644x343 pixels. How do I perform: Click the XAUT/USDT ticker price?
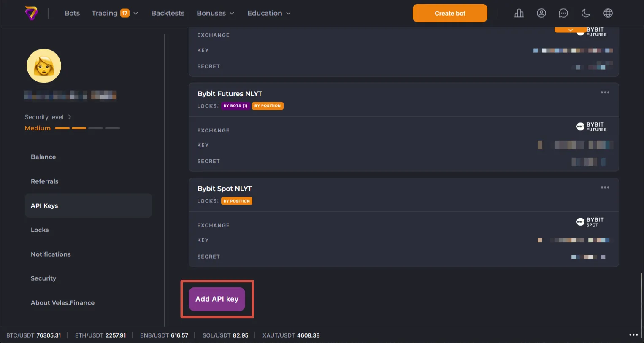click(308, 335)
